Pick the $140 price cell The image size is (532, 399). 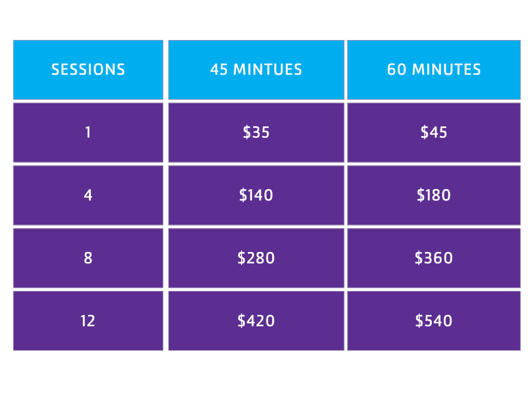pos(256,195)
